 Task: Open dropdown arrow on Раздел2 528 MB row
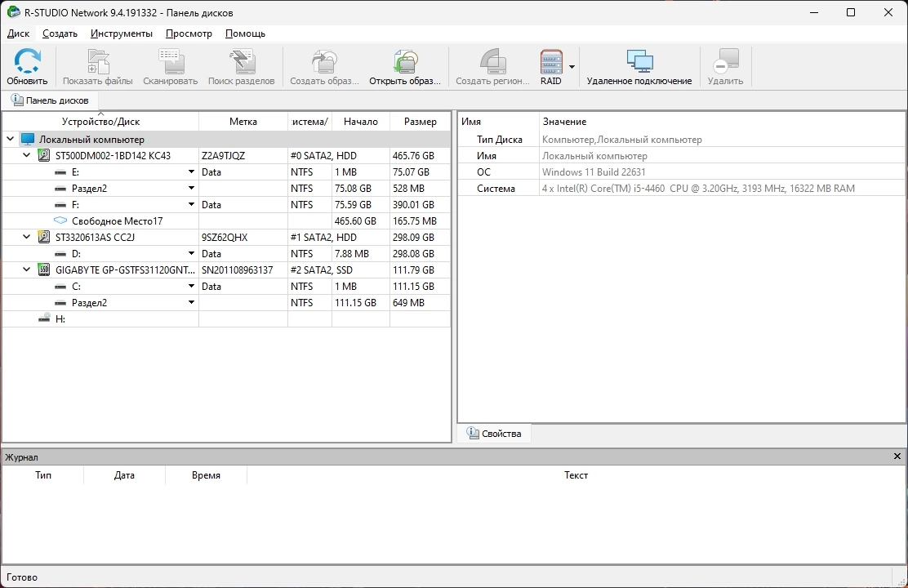point(191,189)
